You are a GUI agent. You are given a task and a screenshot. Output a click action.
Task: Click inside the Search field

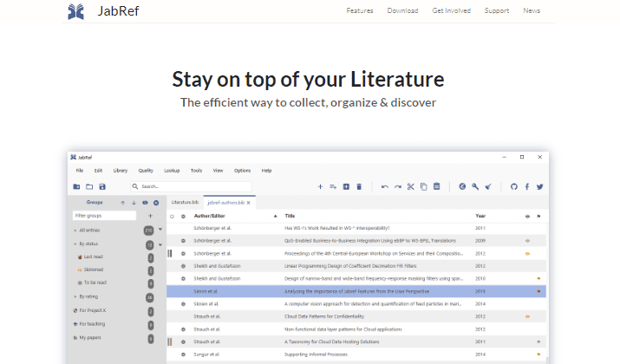(x=191, y=186)
